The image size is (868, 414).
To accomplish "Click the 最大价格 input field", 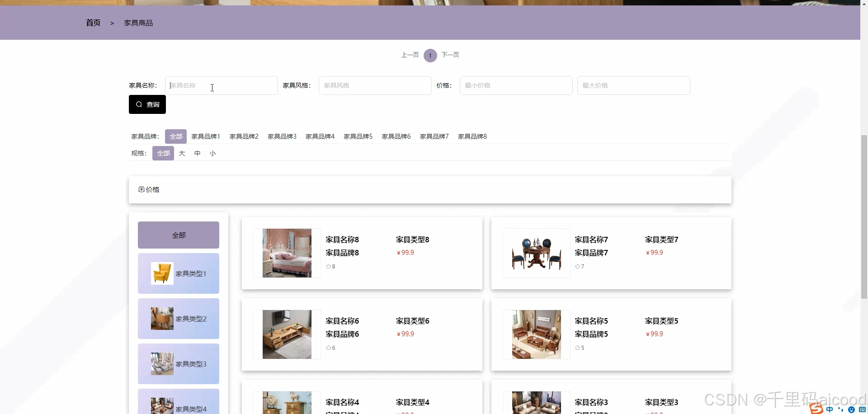I will click(634, 85).
